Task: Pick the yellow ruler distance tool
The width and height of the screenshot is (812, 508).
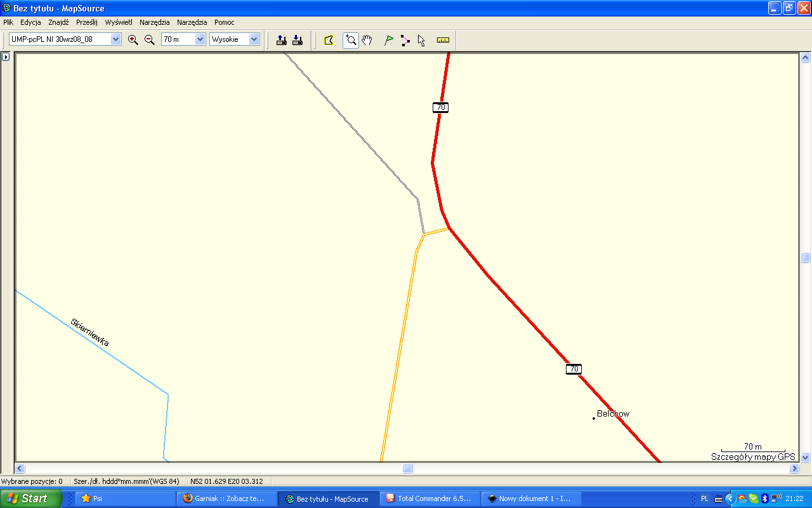Action: pyautogui.click(x=443, y=40)
